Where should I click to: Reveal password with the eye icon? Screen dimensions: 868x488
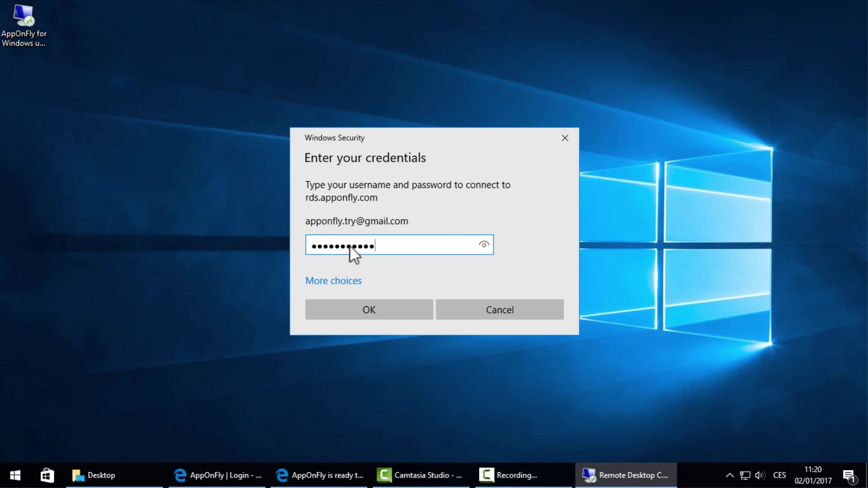[484, 244]
